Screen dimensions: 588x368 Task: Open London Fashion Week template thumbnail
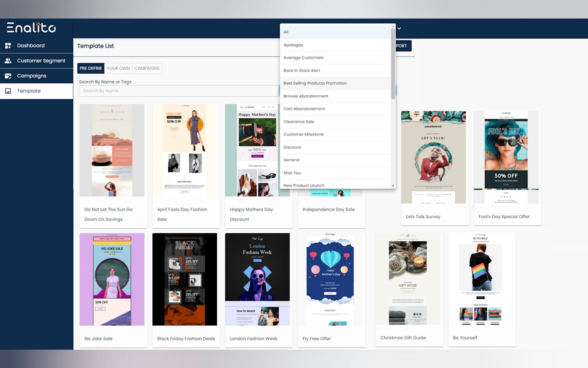[x=257, y=279]
